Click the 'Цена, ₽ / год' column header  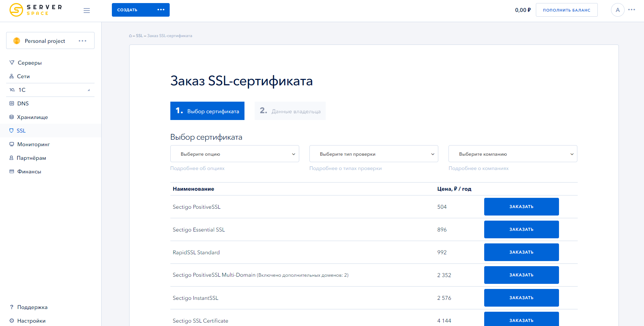[x=454, y=189]
